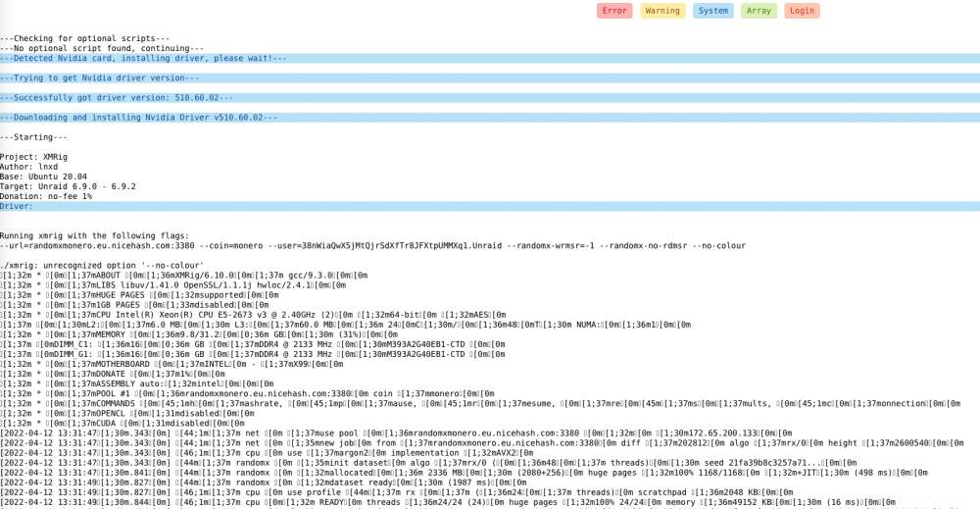Click the CUDA disabled log line
This screenshot has height=509, width=980.
(x=122, y=424)
